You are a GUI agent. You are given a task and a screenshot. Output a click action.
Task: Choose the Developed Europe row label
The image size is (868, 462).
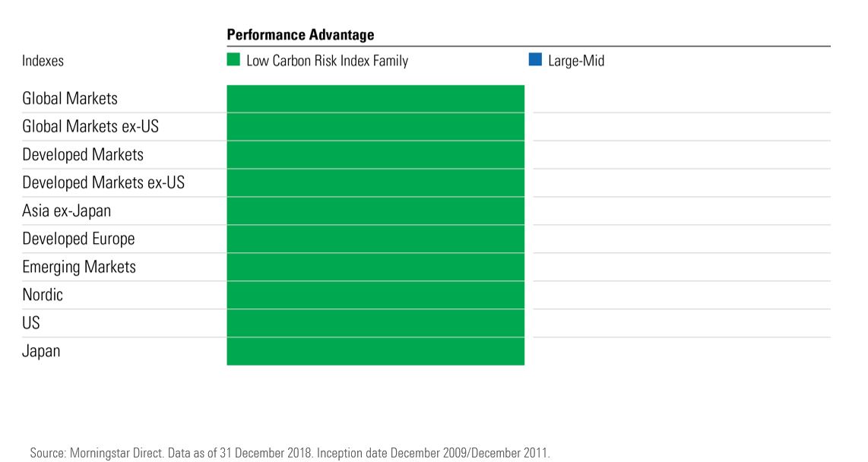78,239
